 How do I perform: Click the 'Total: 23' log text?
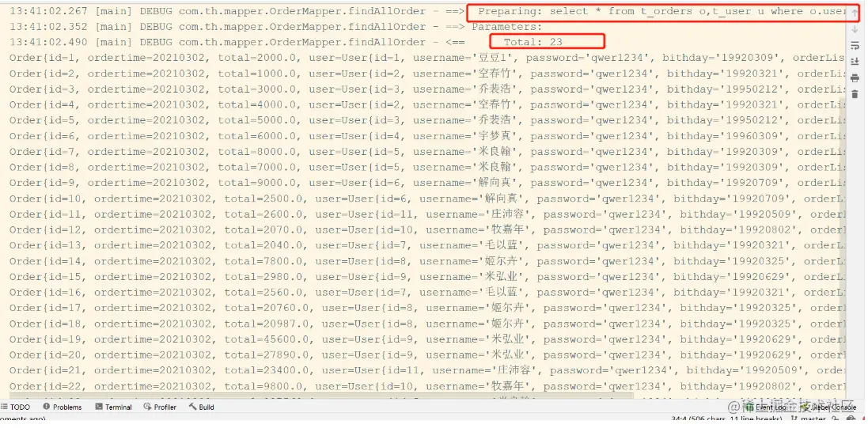click(533, 42)
